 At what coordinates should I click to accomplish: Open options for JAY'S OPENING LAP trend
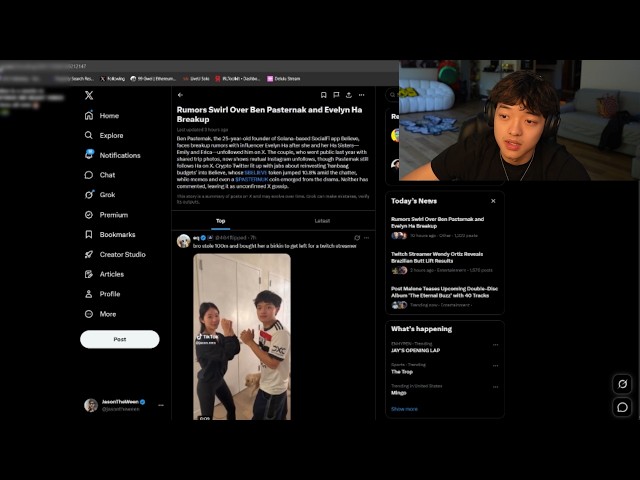coord(495,344)
